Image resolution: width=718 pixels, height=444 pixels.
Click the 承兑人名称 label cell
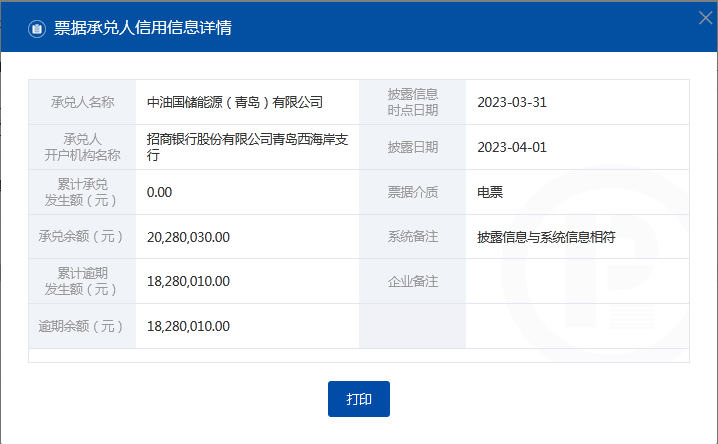[82, 102]
